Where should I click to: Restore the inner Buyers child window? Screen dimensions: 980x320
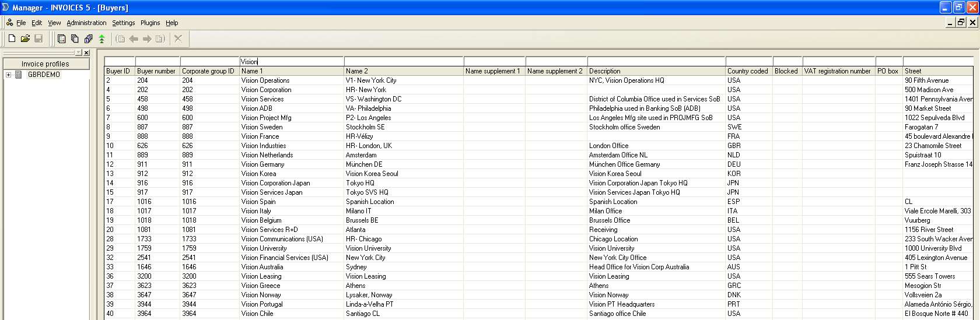pos(961,22)
